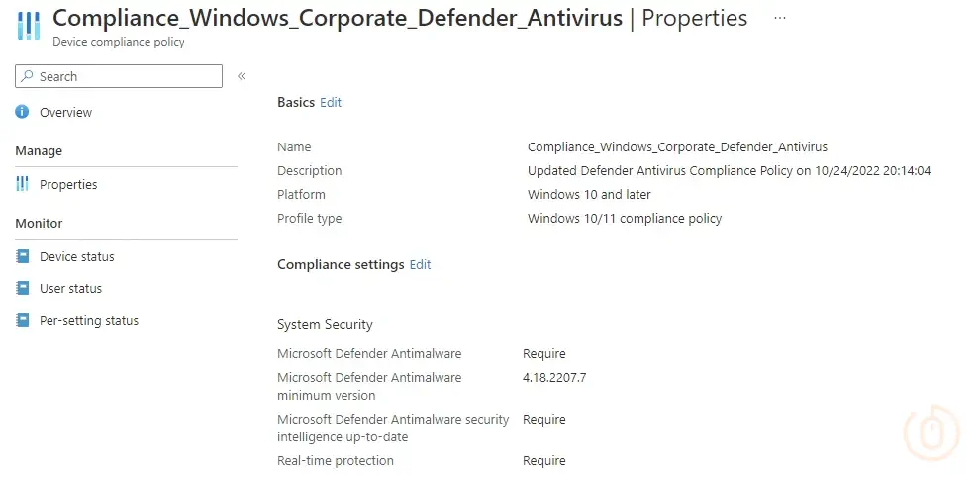Image resolution: width=980 pixels, height=481 pixels.
Task: Click the magnifier icon in the search box
Action: tap(28, 76)
